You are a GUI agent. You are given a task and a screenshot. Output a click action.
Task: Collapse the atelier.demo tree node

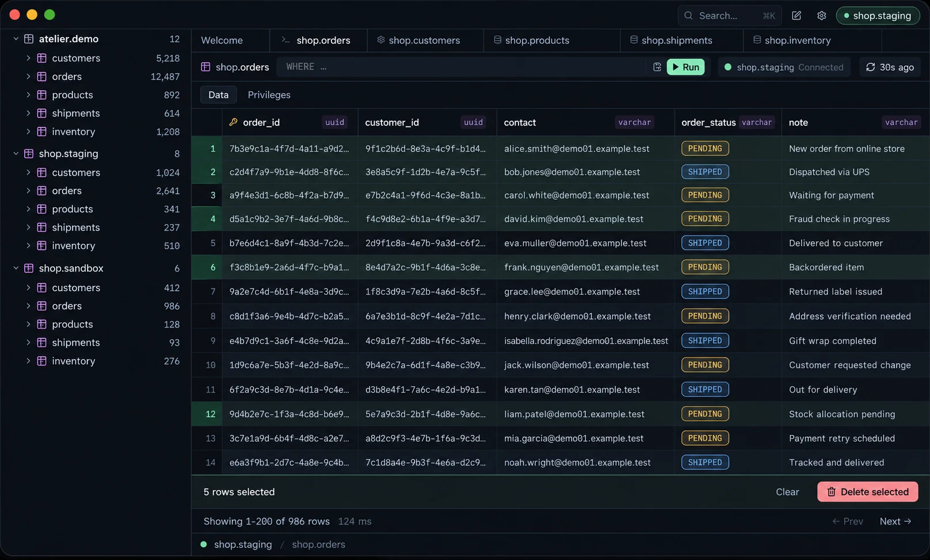16,39
